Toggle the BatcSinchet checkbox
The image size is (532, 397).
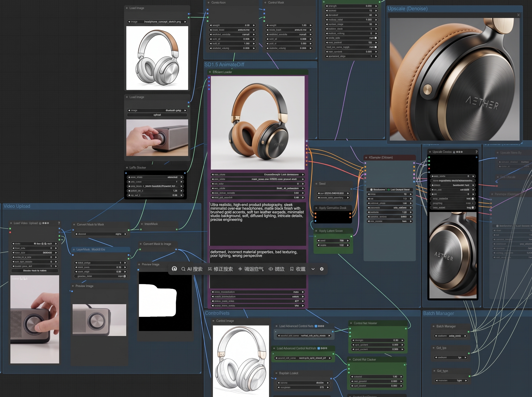click(497, 226)
